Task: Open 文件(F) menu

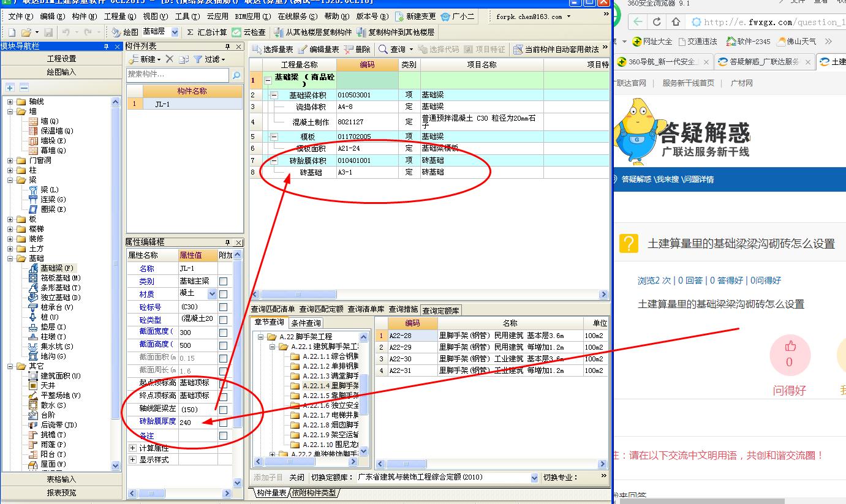Action: [20, 17]
